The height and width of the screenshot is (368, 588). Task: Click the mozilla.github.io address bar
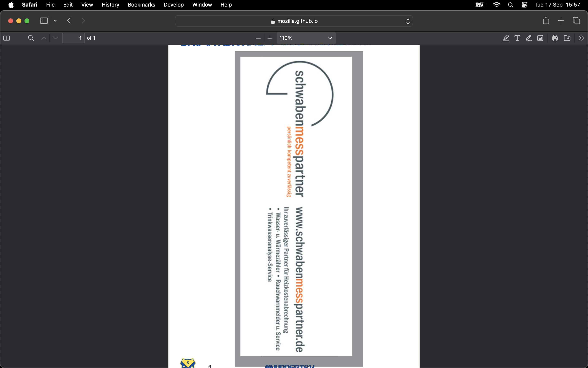pos(294,21)
